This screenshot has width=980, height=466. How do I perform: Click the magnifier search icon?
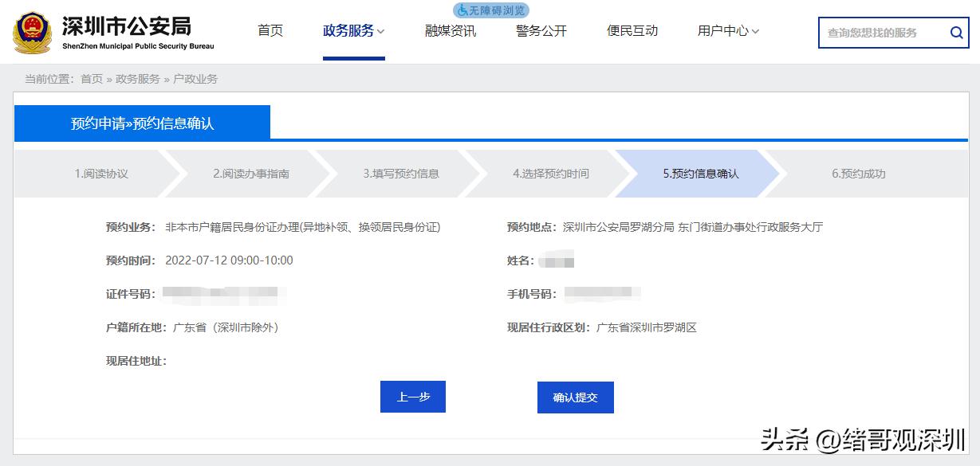(955, 33)
